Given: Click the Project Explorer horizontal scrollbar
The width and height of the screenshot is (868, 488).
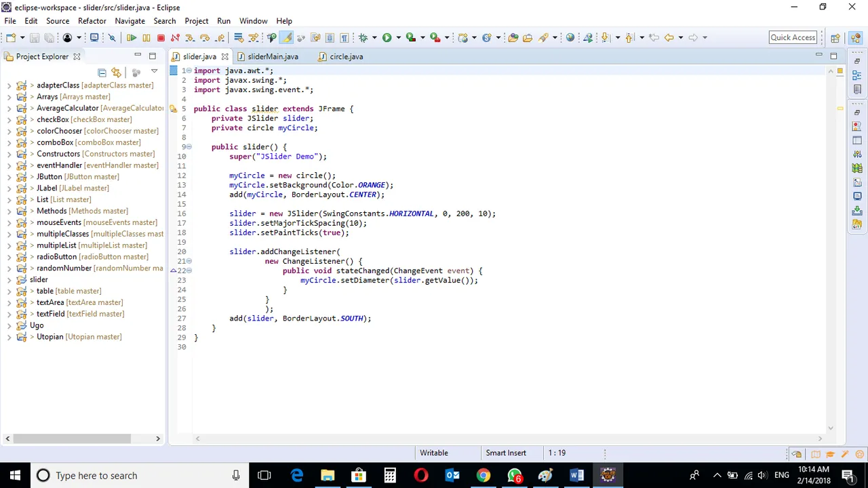Looking at the screenshot, I should click(x=71, y=439).
